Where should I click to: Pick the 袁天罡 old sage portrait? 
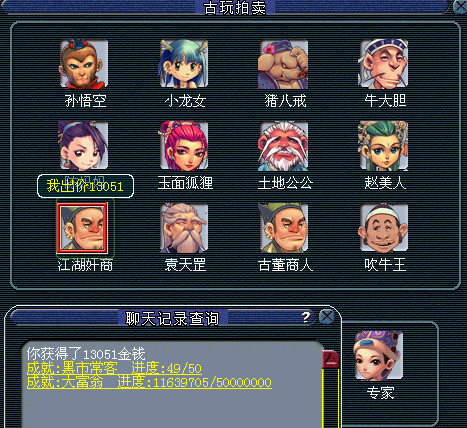[184, 228]
